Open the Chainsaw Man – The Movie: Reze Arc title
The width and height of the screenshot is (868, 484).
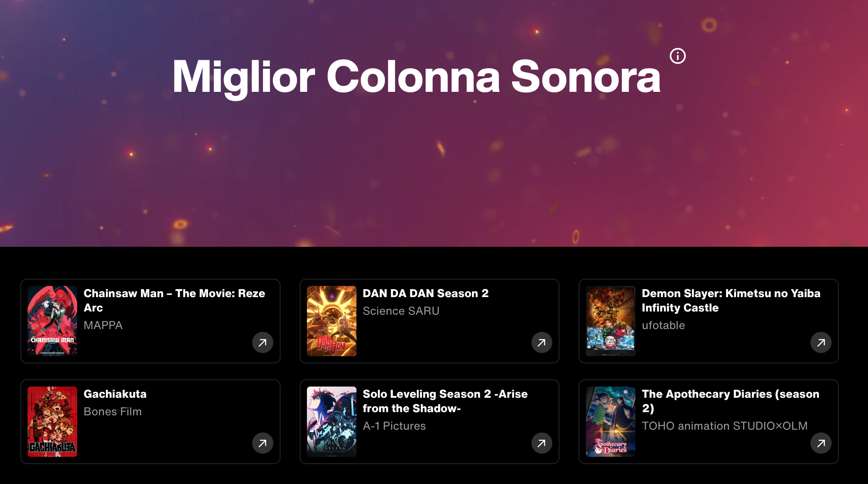pyautogui.click(x=174, y=300)
